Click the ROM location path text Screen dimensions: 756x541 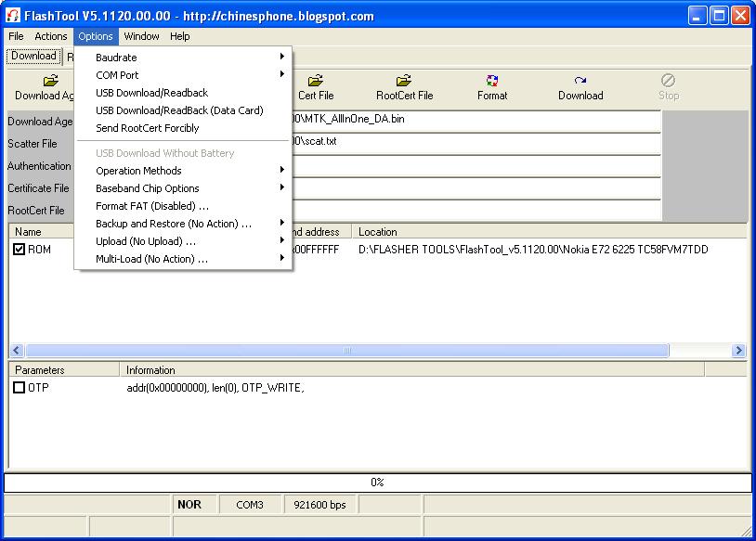[x=533, y=250]
